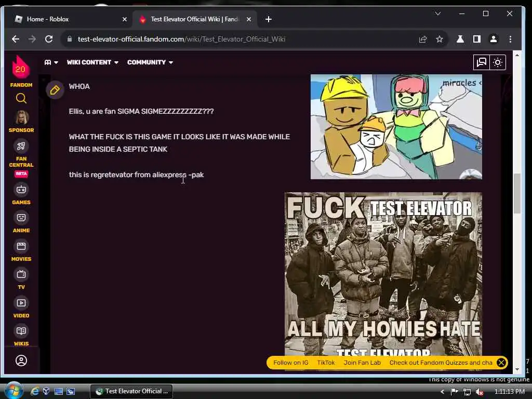Open the Movies clapperboard icon

coord(21,246)
